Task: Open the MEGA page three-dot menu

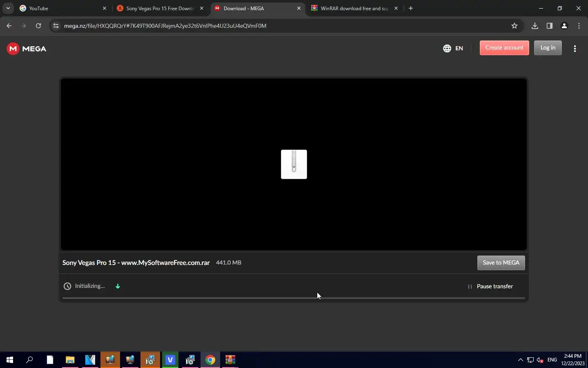Action: (575, 48)
